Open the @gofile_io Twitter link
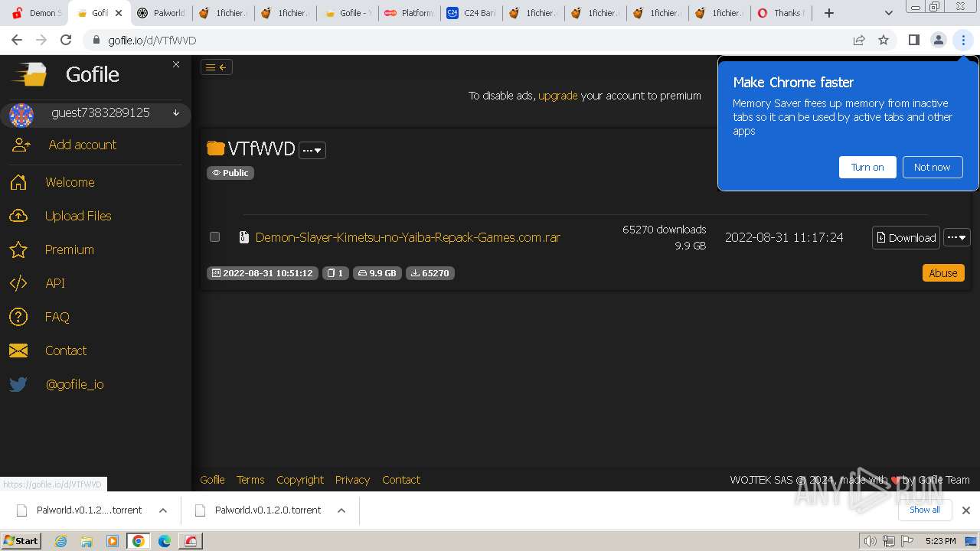Screen dimensions: 980x551 tap(75, 384)
